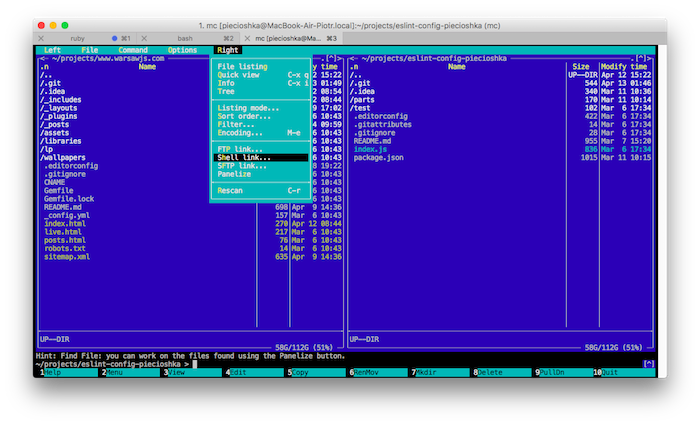
Task: Select the Rescan menu item
Action: [x=230, y=190]
